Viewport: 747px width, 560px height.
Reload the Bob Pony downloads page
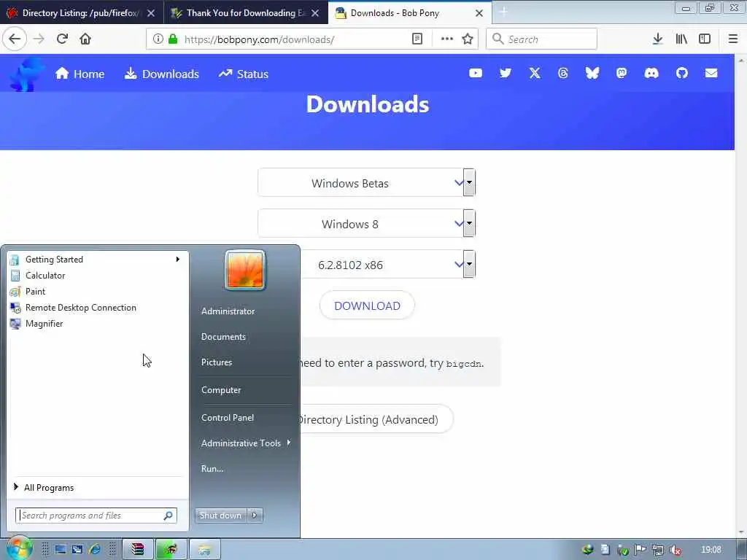point(62,39)
